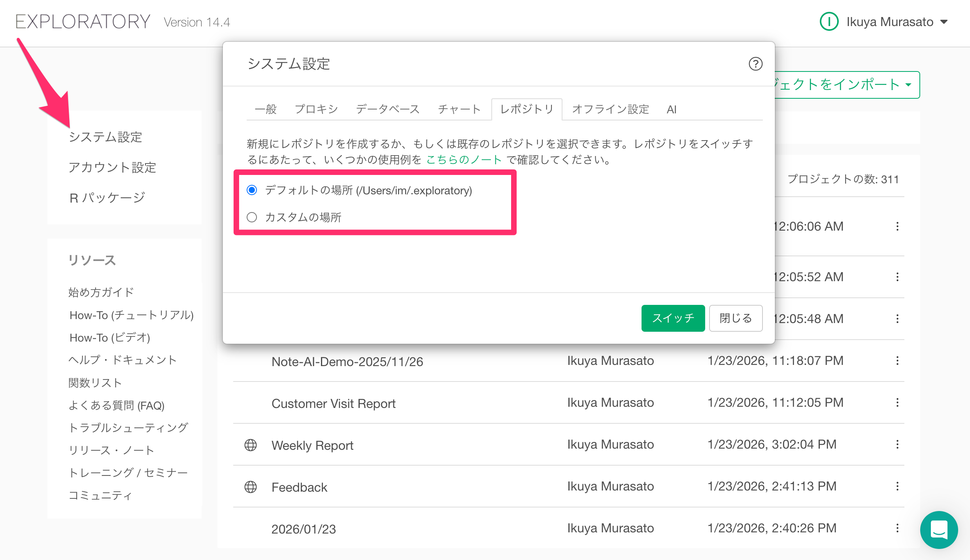Screen dimensions: 970x560
Task: Open three-dot menu for Customer Visit Report
Action: coord(897,402)
